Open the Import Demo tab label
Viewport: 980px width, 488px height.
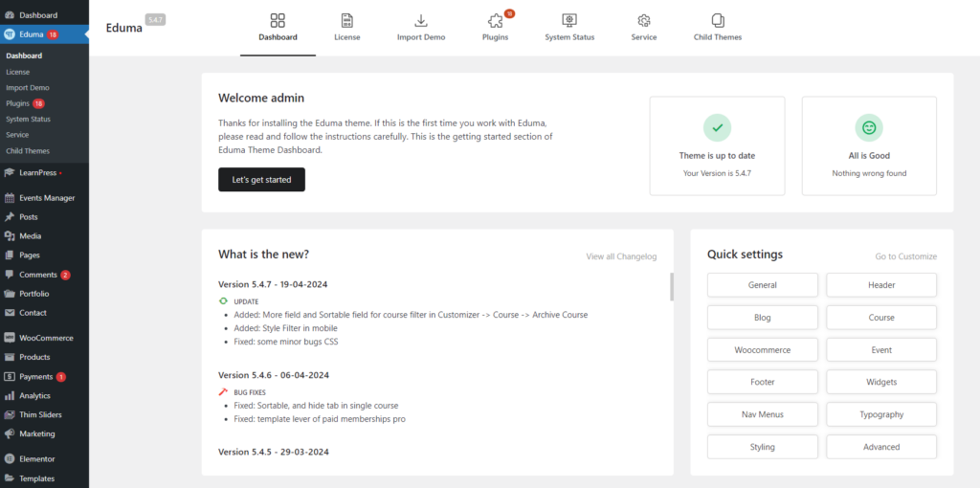coord(421,37)
